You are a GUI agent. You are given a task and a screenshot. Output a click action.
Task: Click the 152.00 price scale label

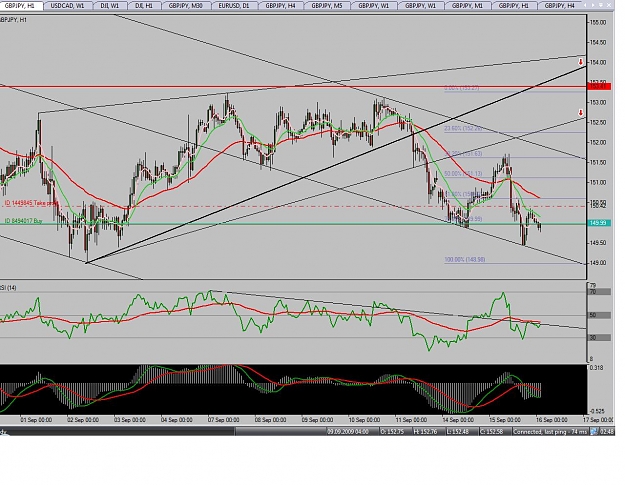598,143
